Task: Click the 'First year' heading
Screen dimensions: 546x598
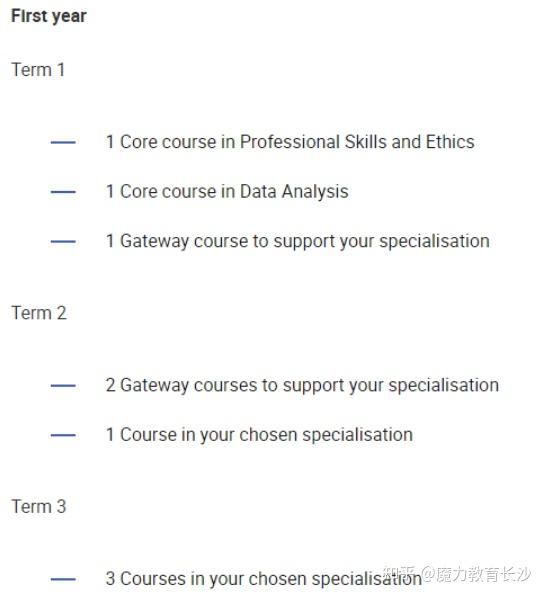Action: pos(49,16)
